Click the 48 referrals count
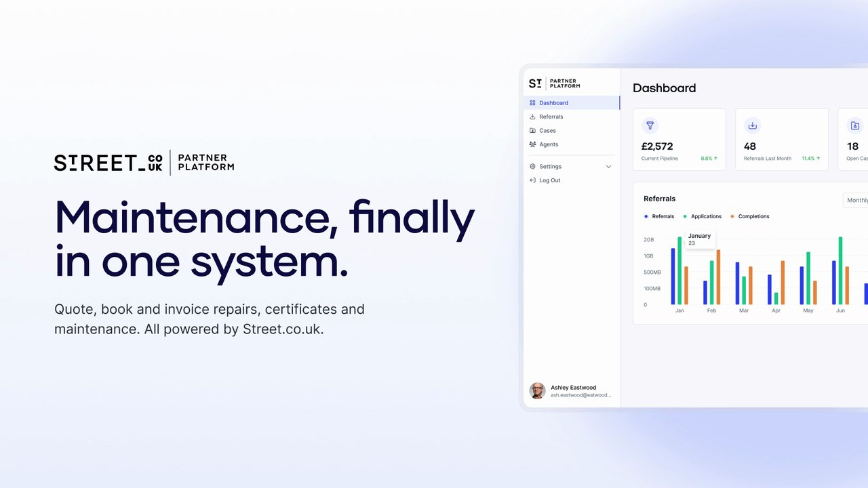The height and width of the screenshot is (488, 868). [750, 146]
